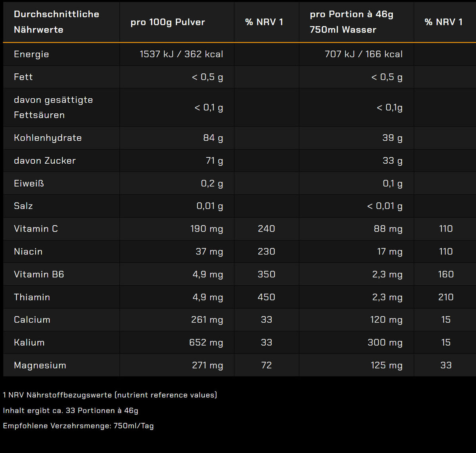Select the Magnesium NRV value '72'
Image resolution: width=476 pixels, height=453 pixels.
pyautogui.click(x=267, y=365)
